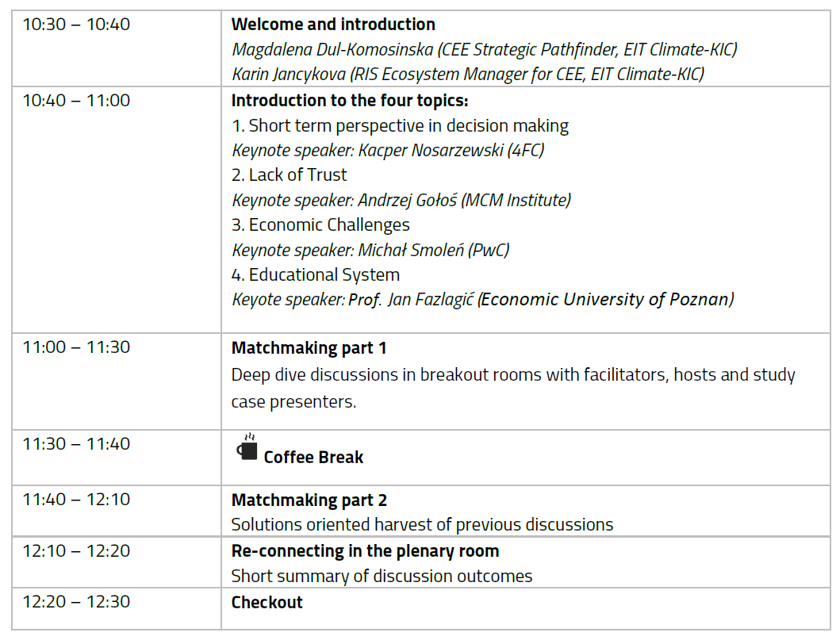
Task: Click the Magdalena Dul-Komosinska speaker line
Action: [484, 49]
